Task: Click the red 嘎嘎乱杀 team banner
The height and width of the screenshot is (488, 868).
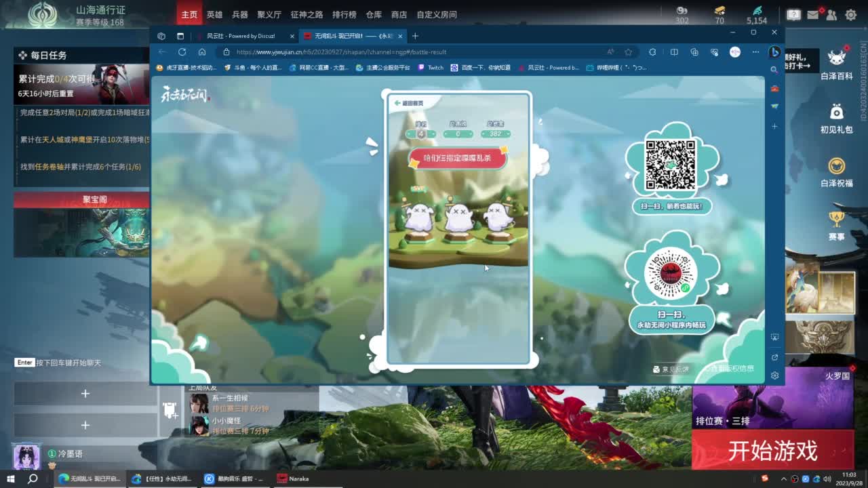Action: [x=458, y=158]
